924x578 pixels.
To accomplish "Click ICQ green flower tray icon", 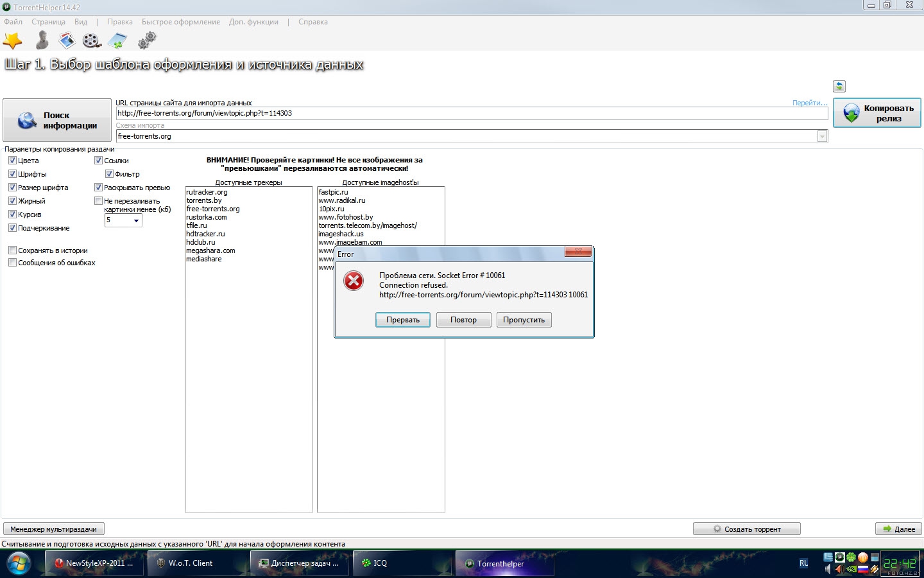I will point(851,557).
